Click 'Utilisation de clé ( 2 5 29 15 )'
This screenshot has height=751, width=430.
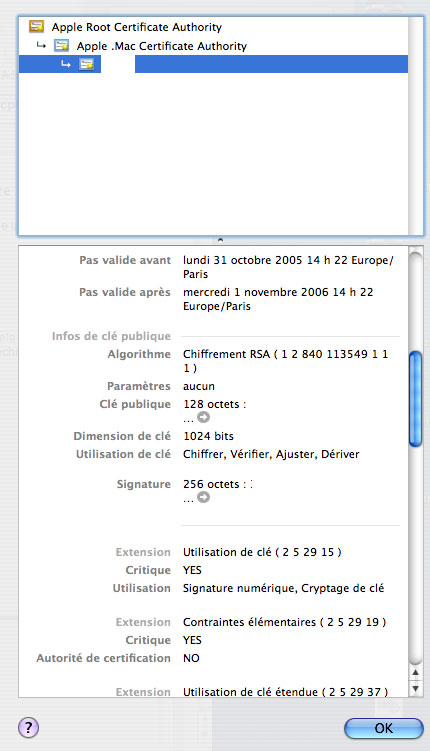pyautogui.click(x=262, y=552)
